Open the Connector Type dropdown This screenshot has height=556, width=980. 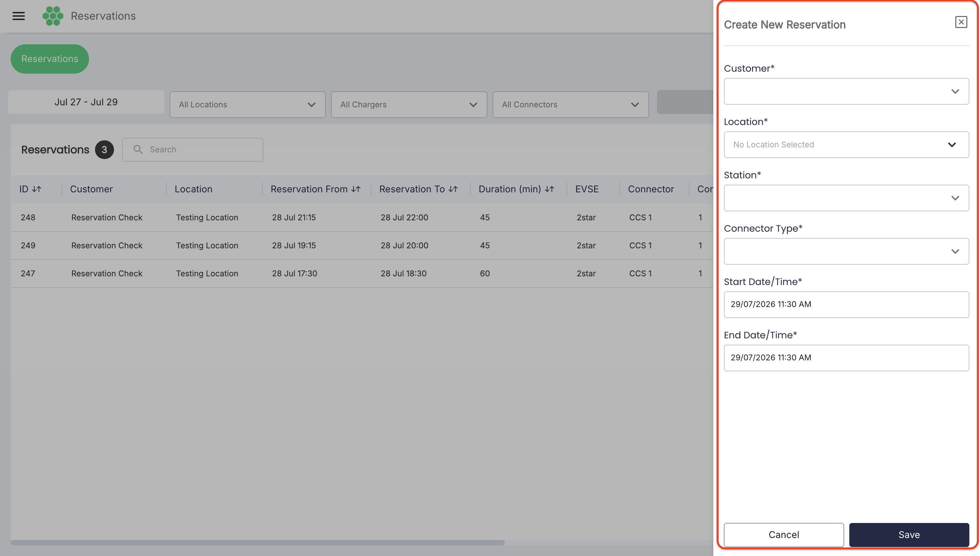coord(846,251)
